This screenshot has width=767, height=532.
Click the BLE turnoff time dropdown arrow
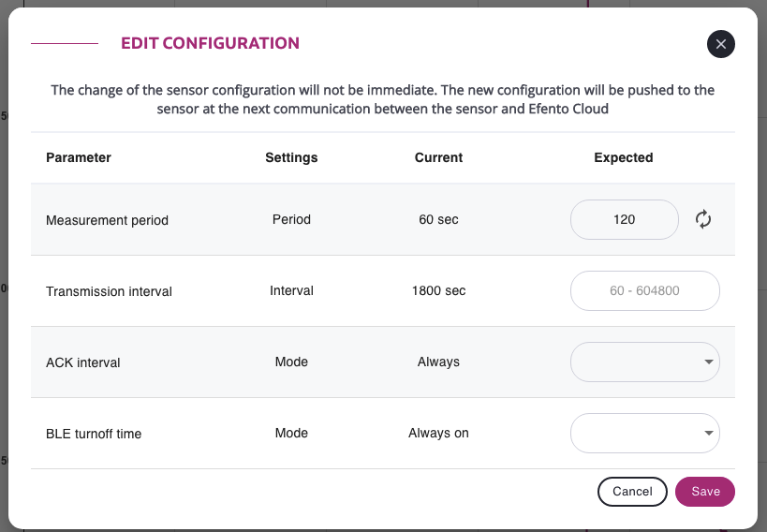[708, 433]
